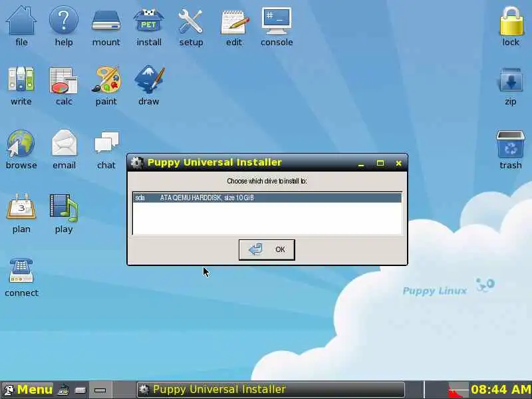Click the 08:44 AM taskbar clock
Screen dimensions: 532x399
[501, 389]
